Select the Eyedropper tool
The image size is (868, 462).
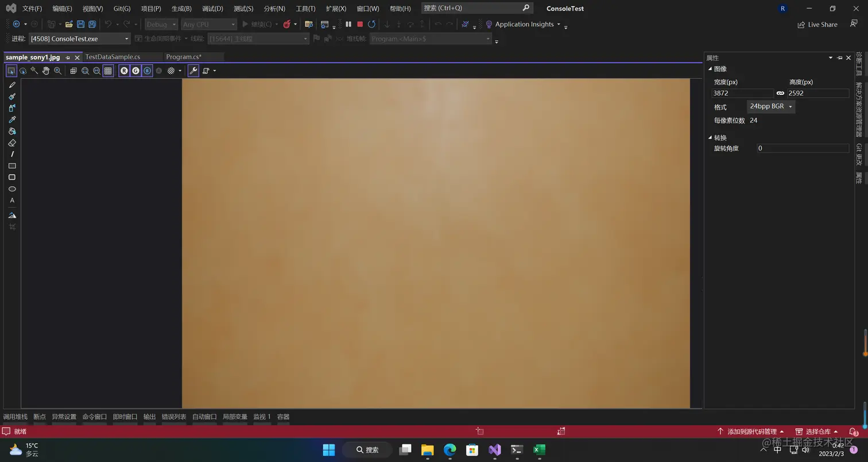(x=12, y=120)
